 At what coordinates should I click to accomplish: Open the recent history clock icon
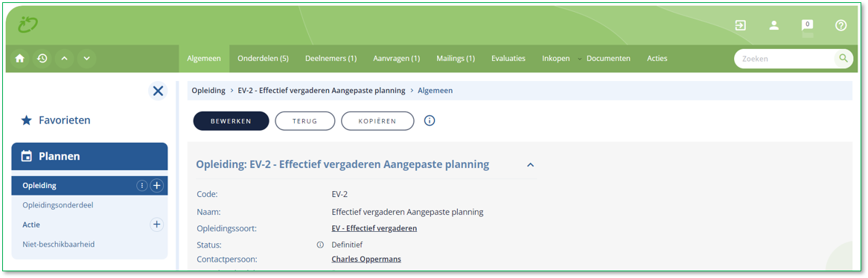tap(42, 58)
